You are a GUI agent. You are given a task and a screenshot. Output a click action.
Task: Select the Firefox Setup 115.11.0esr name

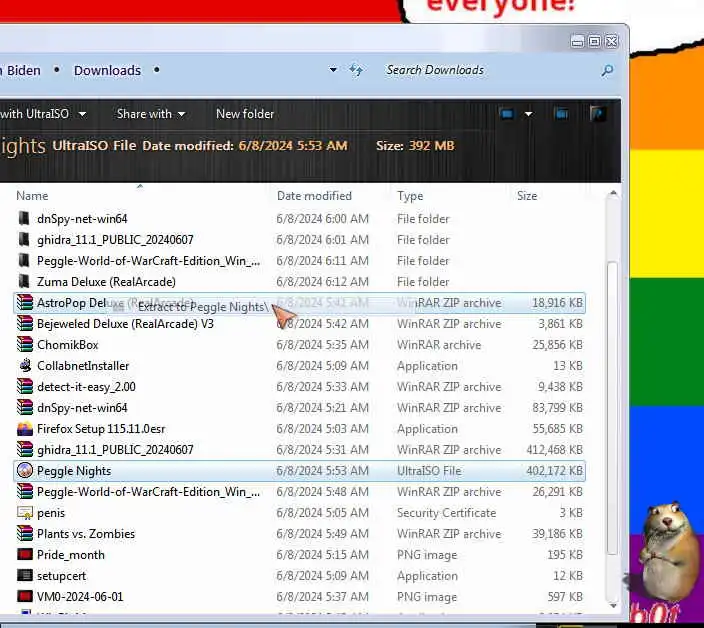[101, 429]
